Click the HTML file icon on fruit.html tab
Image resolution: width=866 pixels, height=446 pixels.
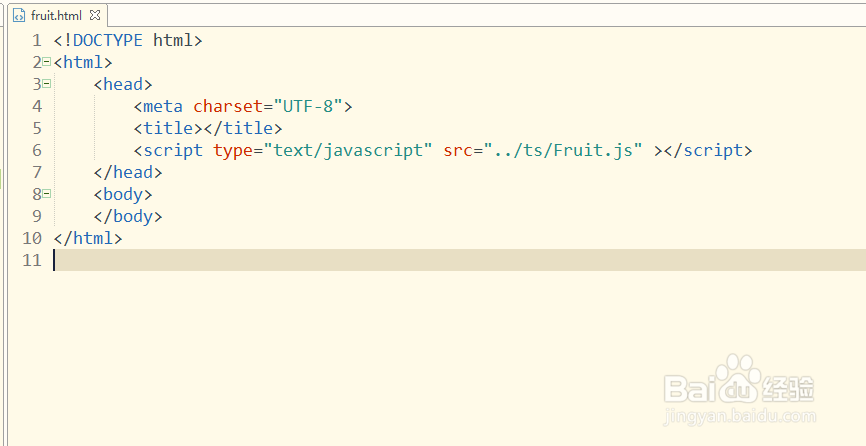[19, 16]
